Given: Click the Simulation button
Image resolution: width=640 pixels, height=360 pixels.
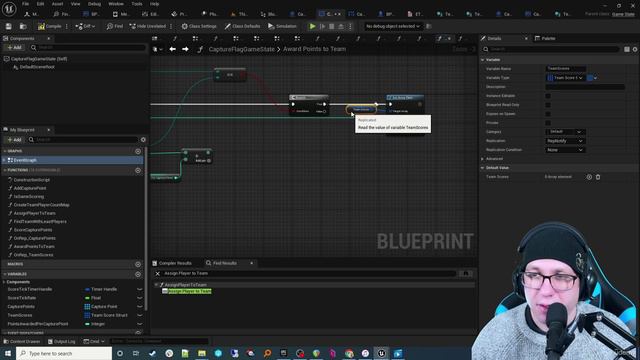Looking at the screenshot, I should (x=282, y=26).
